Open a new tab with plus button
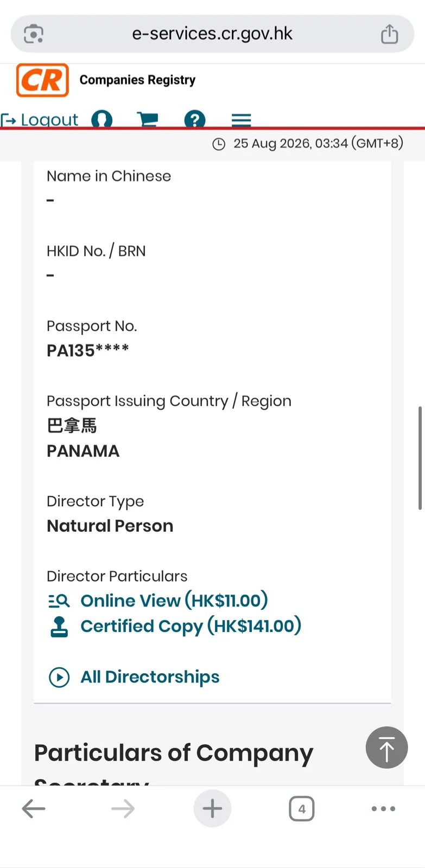 (212, 809)
